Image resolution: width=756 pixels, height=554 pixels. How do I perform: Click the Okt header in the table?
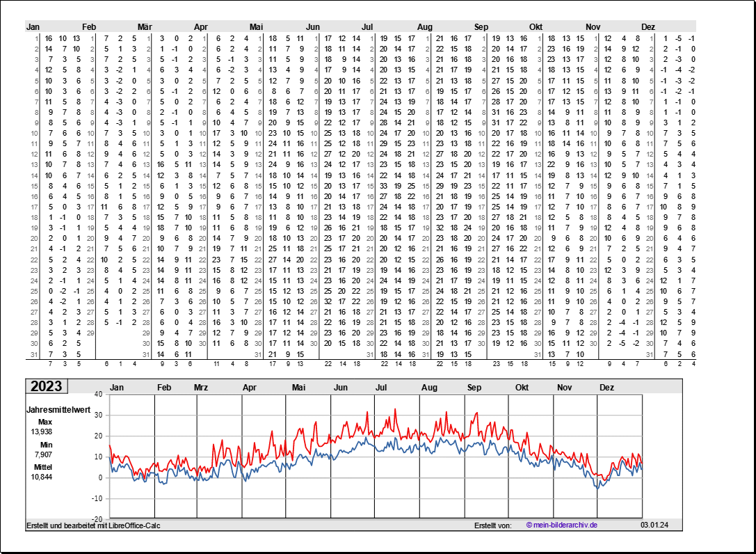[x=536, y=26]
